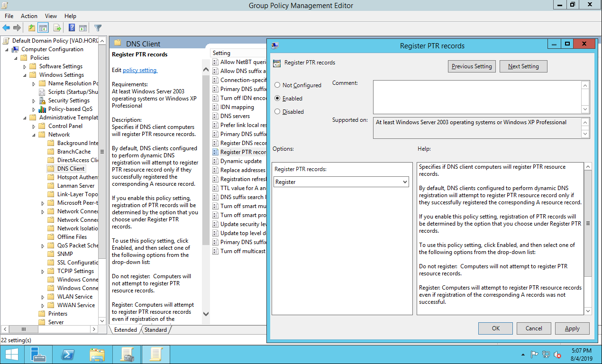Click the Filter funnel toolbar icon
This screenshot has height=364, width=602.
(98, 28)
